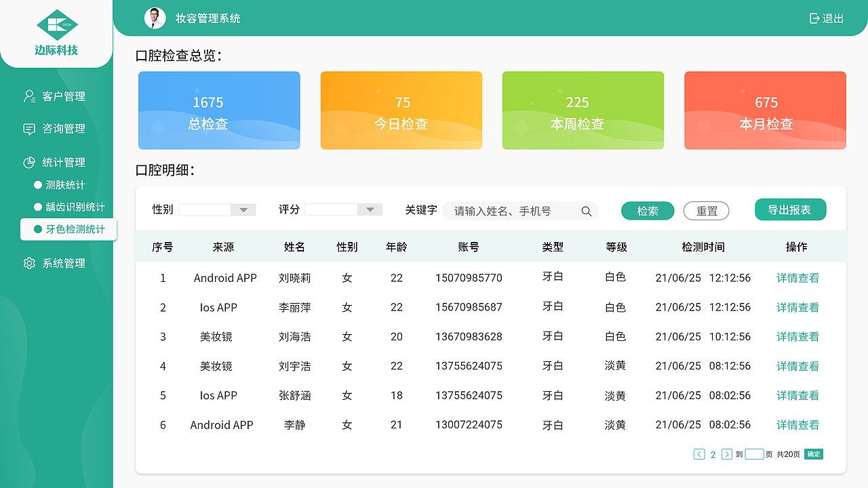Screen dimensions: 868x488
Task: Click the blue 总检查 statistics card
Action: click(x=219, y=110)
